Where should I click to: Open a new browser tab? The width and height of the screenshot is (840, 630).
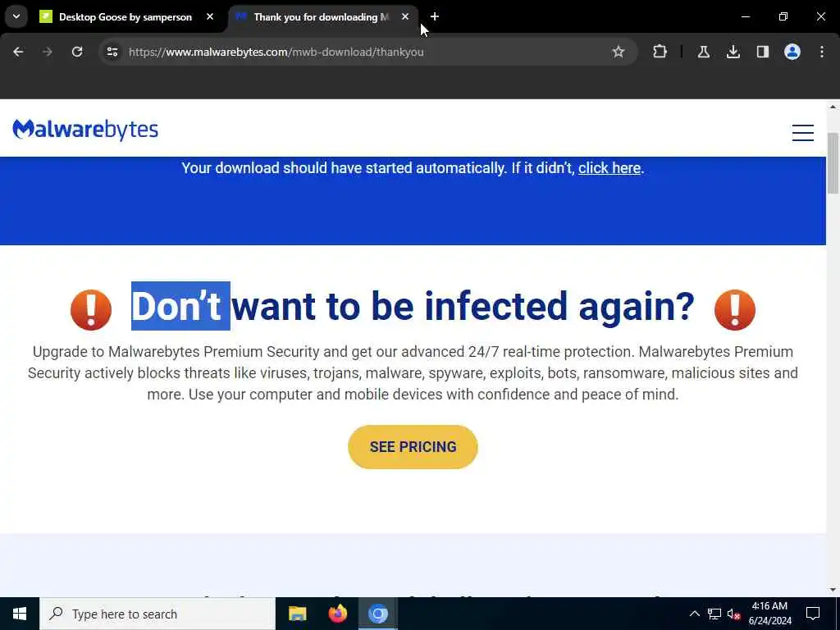click(x=435, y=16)
